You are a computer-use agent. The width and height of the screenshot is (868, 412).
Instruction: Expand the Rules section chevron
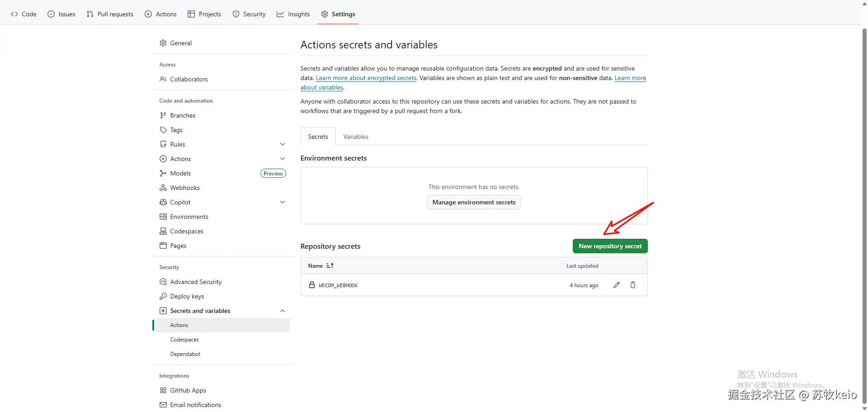(x=283, y=144)
